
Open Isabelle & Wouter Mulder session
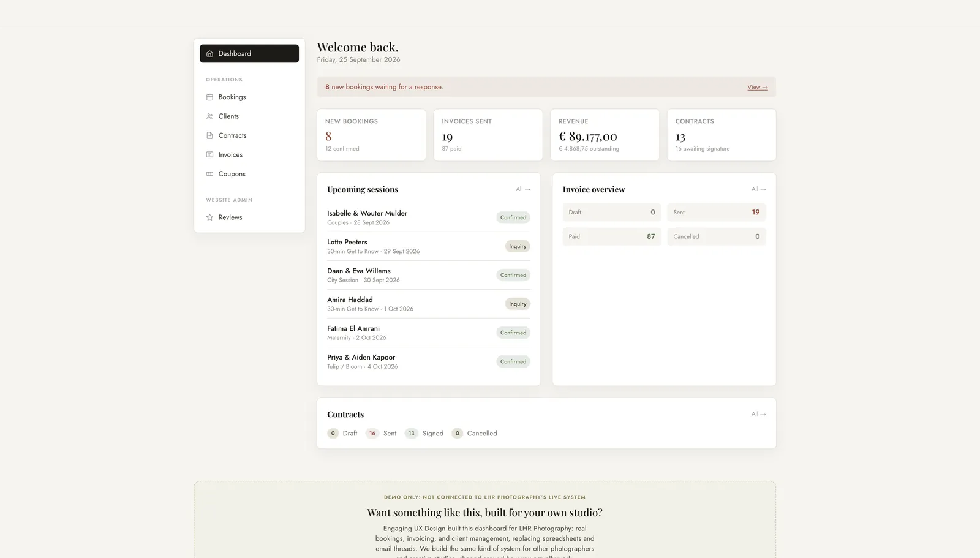pos(429,217)
